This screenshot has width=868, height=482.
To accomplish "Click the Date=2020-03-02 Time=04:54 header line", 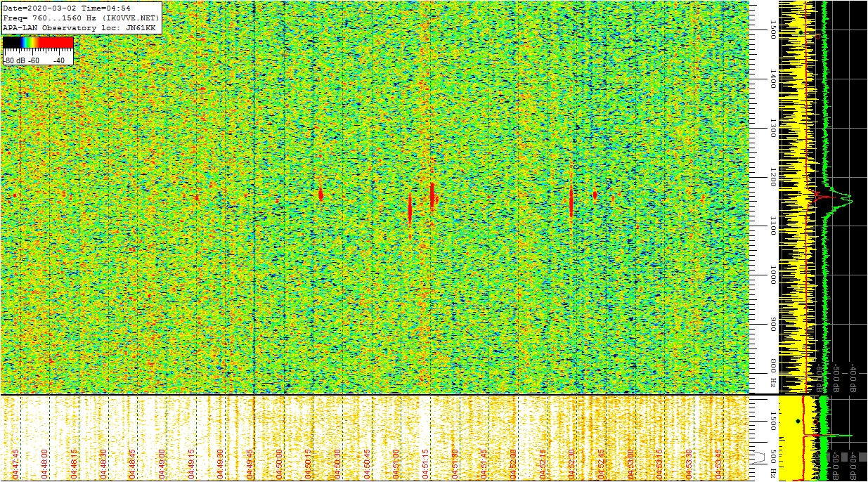I will point(67,8).
